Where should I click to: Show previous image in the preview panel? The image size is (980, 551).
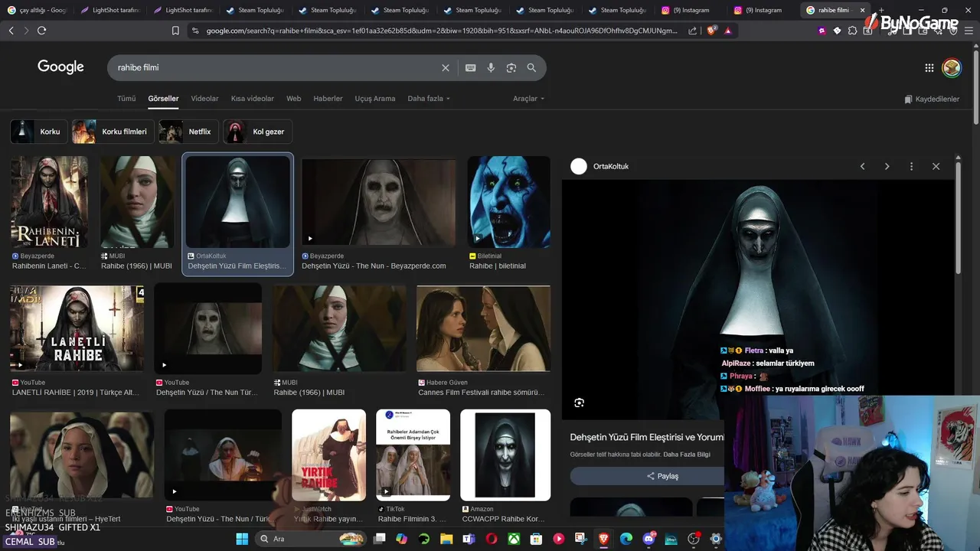coord(862,166)
